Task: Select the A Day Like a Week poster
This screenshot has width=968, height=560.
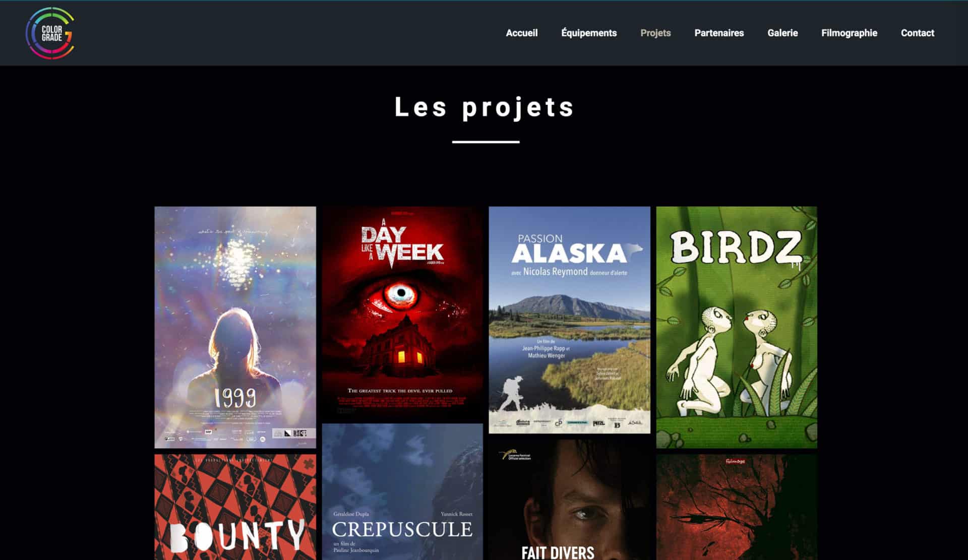Action: (402, 312)
